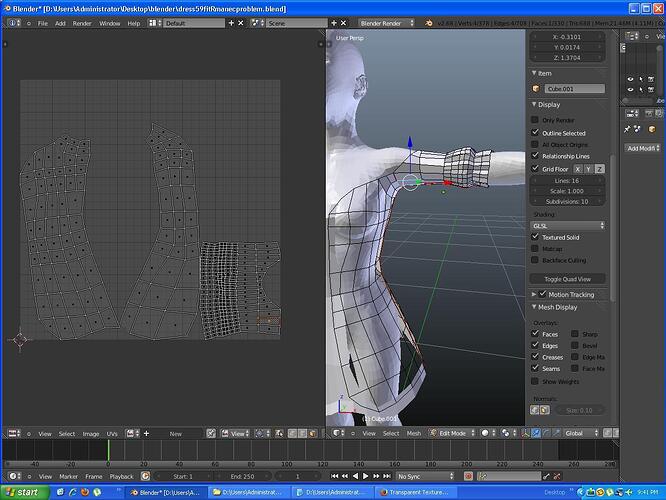Select rotate manipulator icon
Viewport: 666px width, 500px height.
[546, 433]
